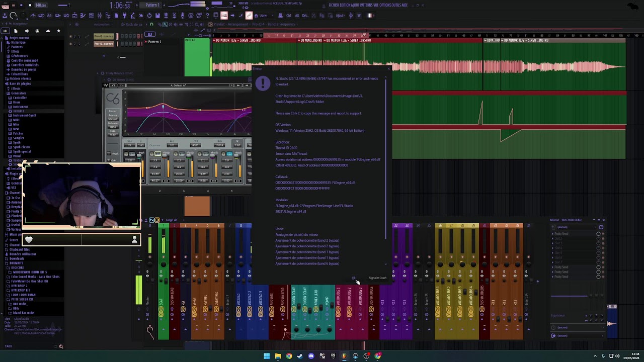This screenshot has width=644, height=362.
Task: Open the FICHIER menu
Action: pyautogui.click(x=335, y=5)
